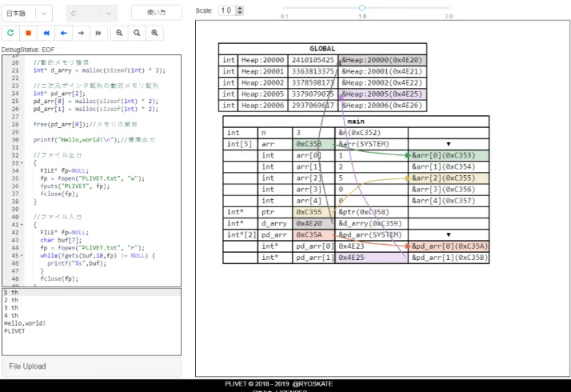Viewport: 571px width, 392px height.
Task: Open the 使い方 usage guide
Action: (157, 12)
